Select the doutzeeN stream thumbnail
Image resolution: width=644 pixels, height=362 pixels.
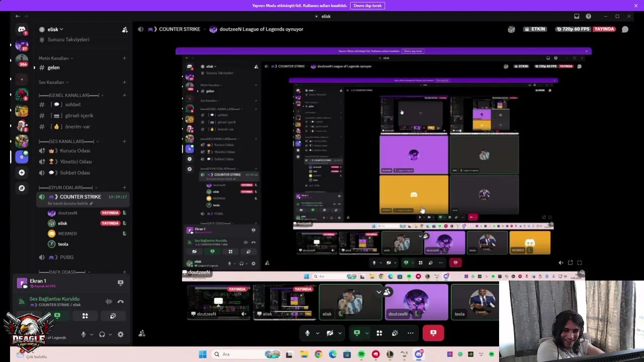(x=219, y=303)
